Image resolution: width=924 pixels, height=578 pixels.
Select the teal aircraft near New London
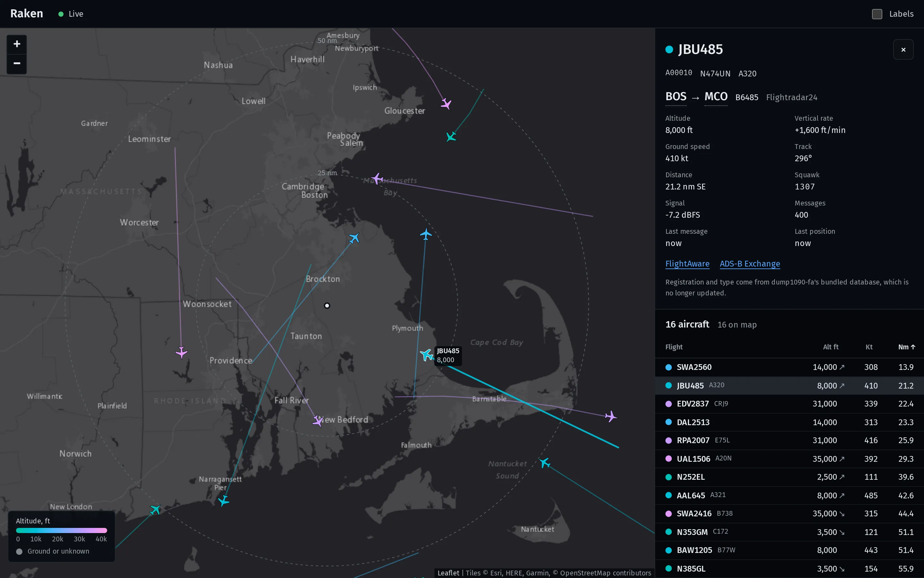(155, 510)
